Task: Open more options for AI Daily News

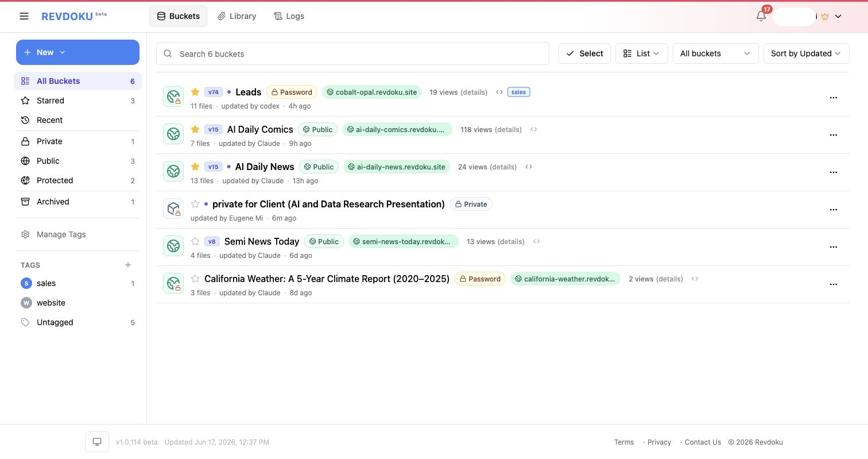Action: [834, 172]
